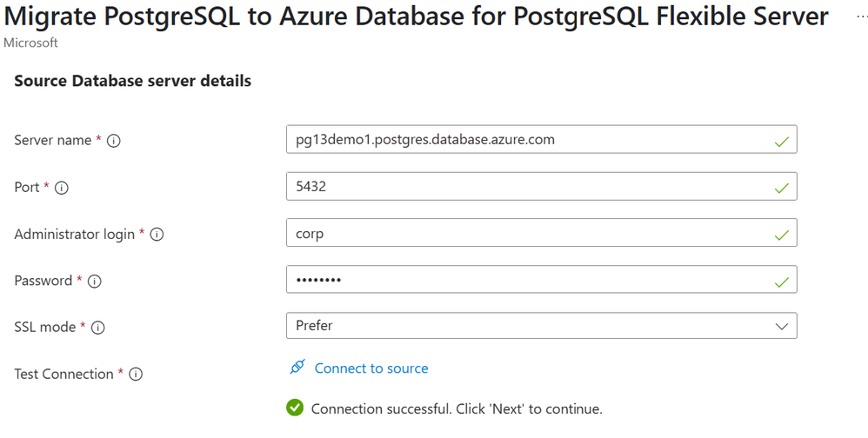Click the Administrator login info icon
Image resolution: width=868 pixels, height=438 pixels.
(x=157, y=235)
